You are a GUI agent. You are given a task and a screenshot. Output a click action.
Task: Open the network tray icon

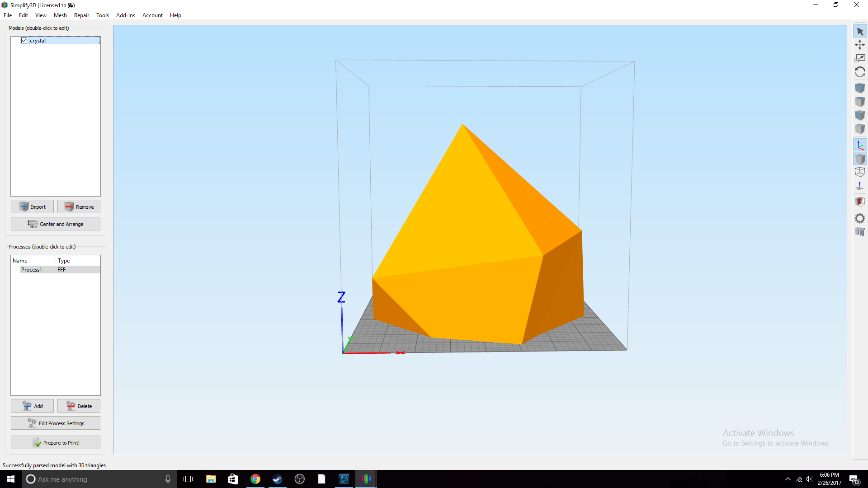pyautogui.click(x=799, y=479)
